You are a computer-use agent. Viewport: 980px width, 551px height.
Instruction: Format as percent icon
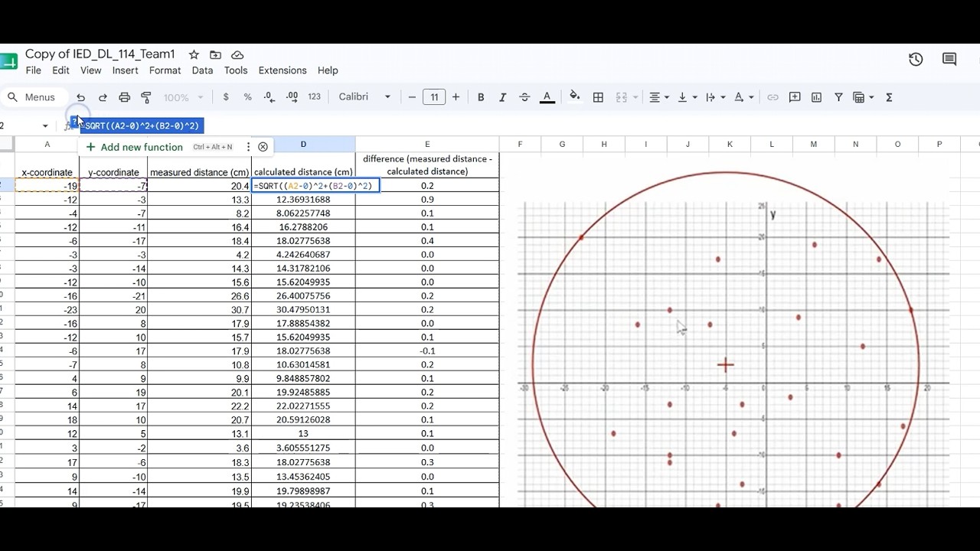point(247,97)
